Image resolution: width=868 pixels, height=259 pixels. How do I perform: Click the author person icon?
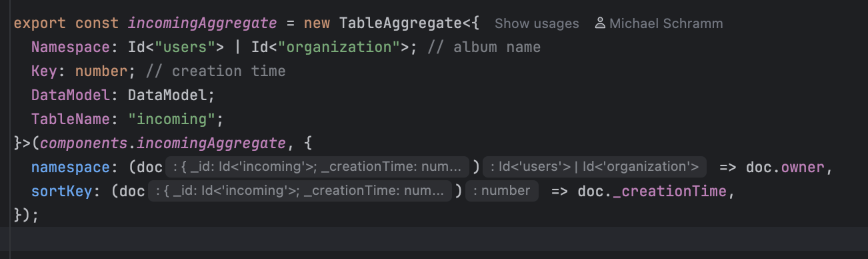click(599, 23)
